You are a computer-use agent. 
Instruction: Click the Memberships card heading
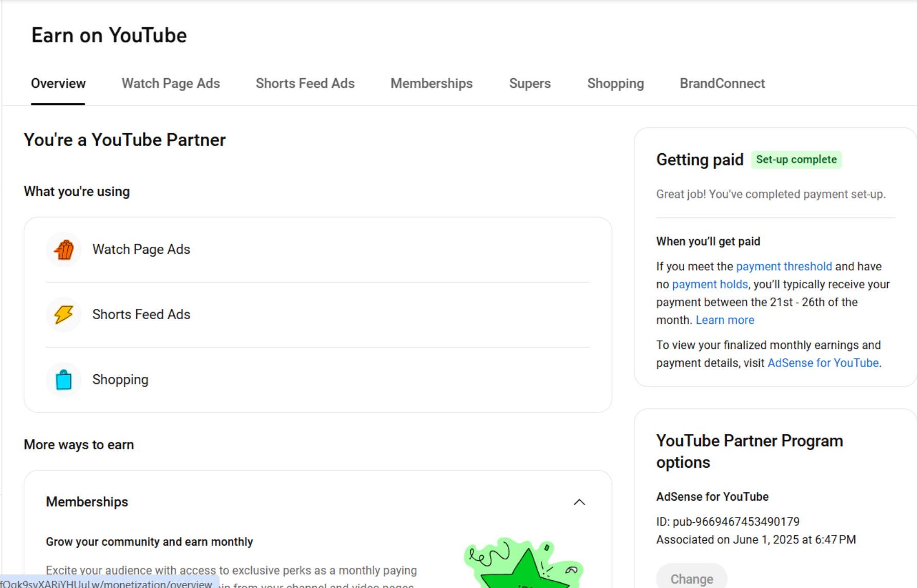point(87,502)
